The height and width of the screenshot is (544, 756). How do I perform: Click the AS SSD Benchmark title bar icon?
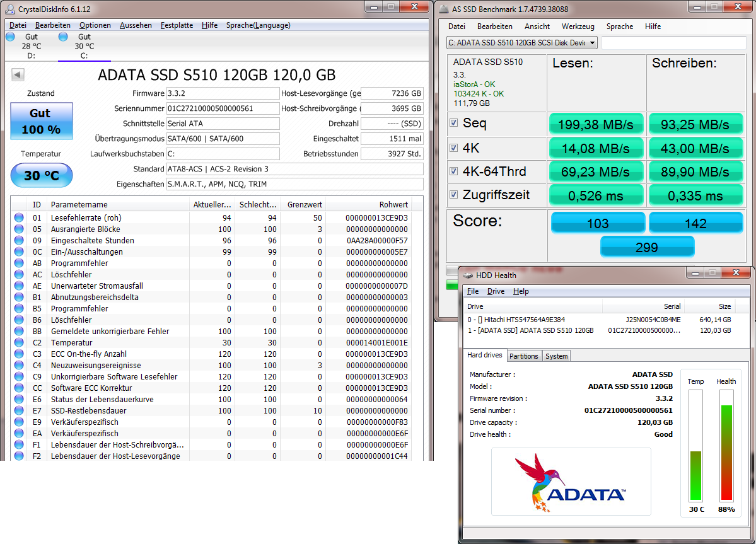443,9
